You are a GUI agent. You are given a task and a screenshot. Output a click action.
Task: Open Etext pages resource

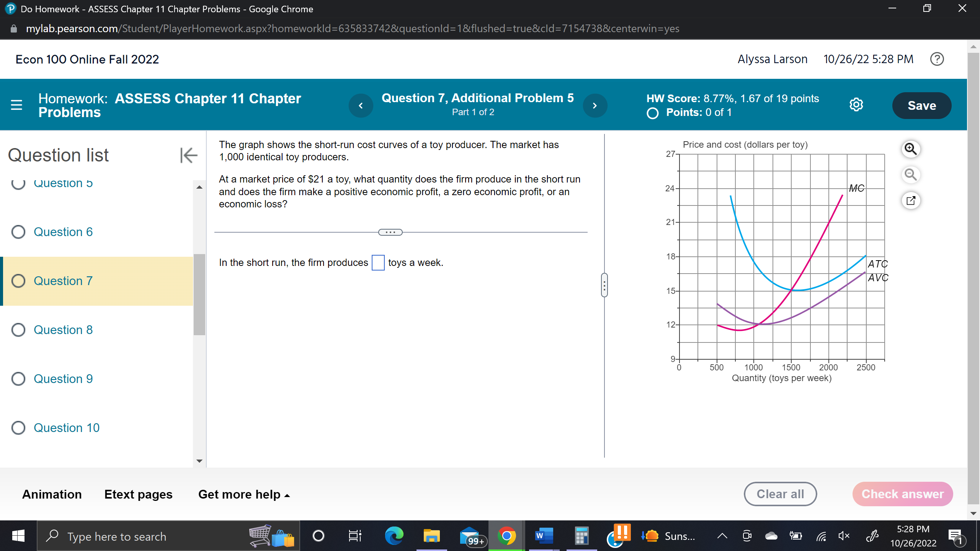138,494
